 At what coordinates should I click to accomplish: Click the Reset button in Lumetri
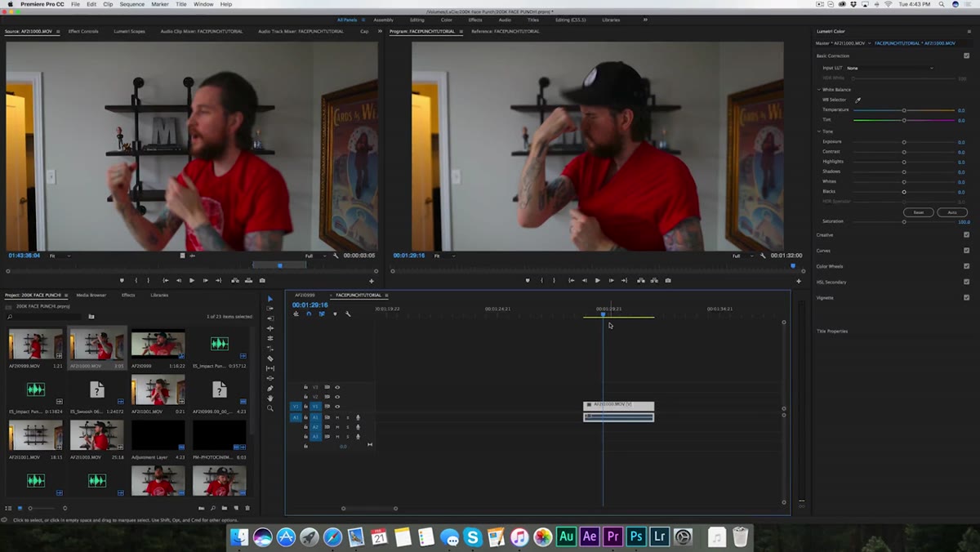[919, 212]
